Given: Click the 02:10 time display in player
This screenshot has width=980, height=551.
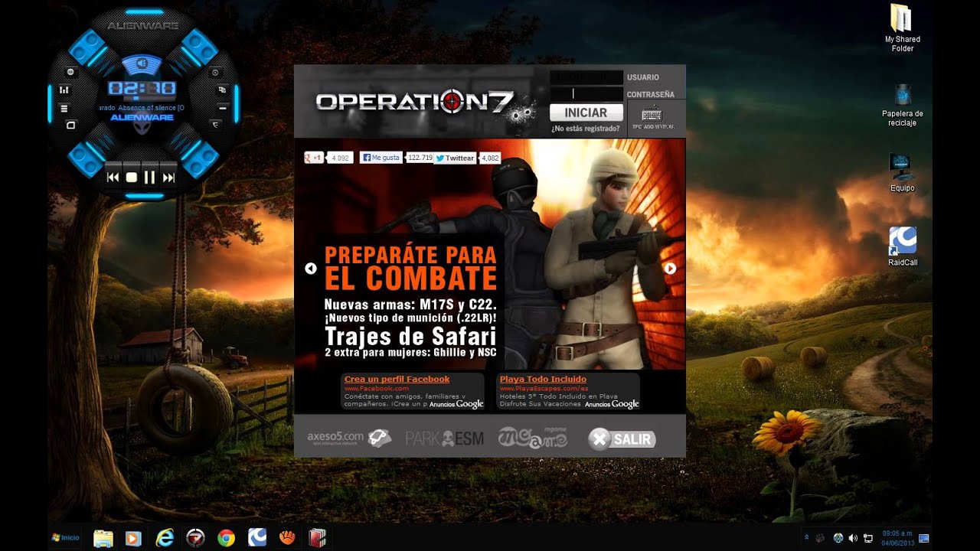Looking at the screenshot, I should point(142,88).
